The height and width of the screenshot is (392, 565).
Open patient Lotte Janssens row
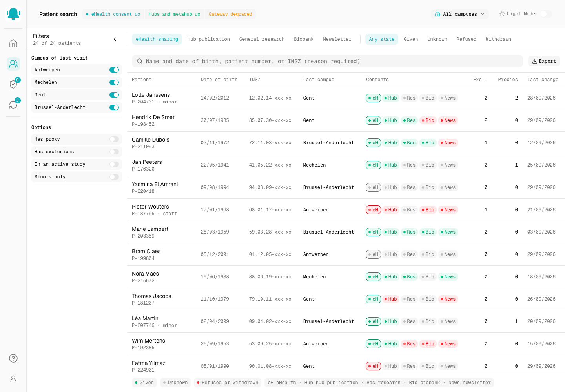click(346, 98)
